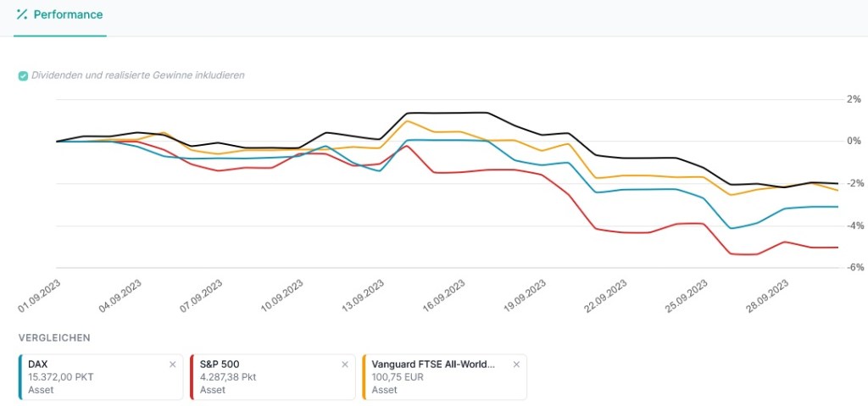Click the 'Dividenden und realisierte Gewinne inkludieren' label
This screenshot has width=868, height=406.
point(137,75)
